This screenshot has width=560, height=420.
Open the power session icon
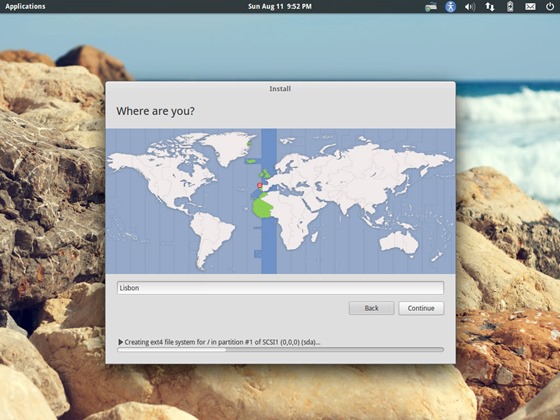(550, 6)
